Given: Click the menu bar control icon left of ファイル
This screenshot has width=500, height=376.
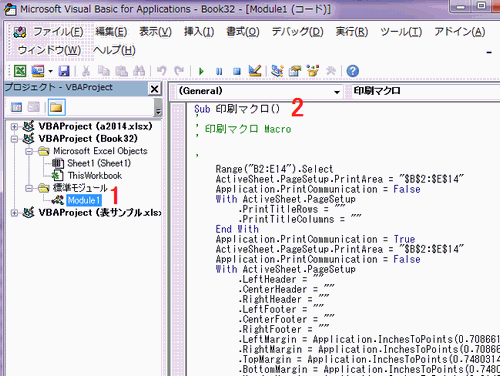Looking at the screenshot, I should click(20, 32).
